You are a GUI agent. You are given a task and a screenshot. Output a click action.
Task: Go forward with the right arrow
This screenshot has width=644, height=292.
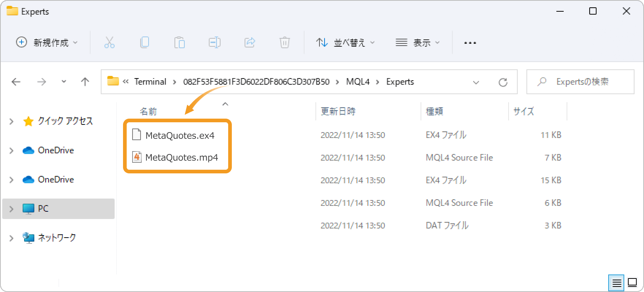[x=42, y=82]
